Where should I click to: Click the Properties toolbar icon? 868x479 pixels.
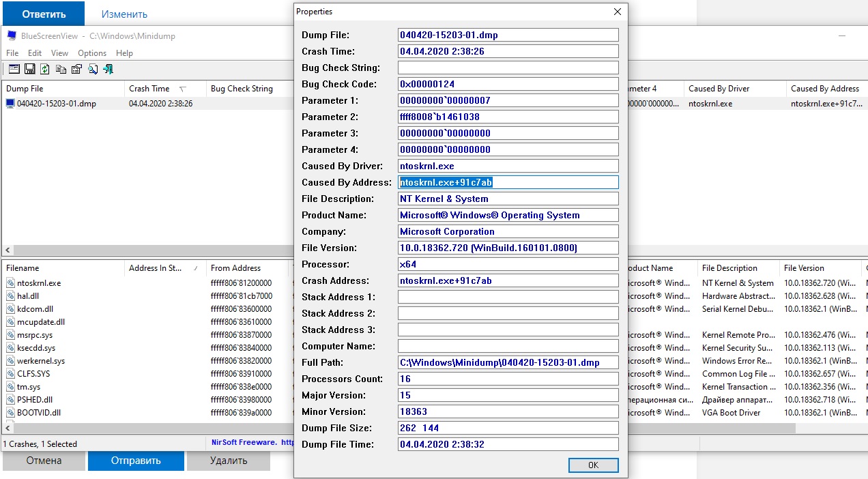[x=76, y=69]
